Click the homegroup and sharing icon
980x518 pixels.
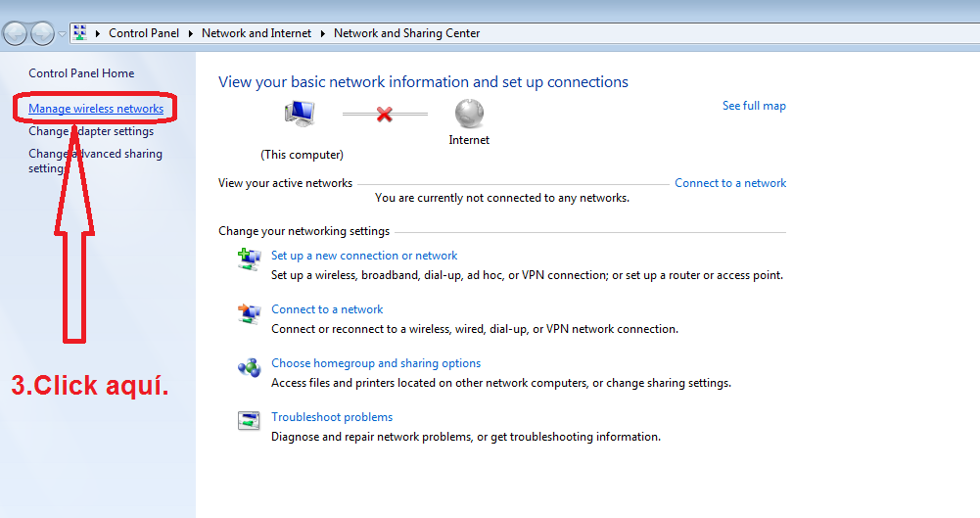[x=249, y=368]
